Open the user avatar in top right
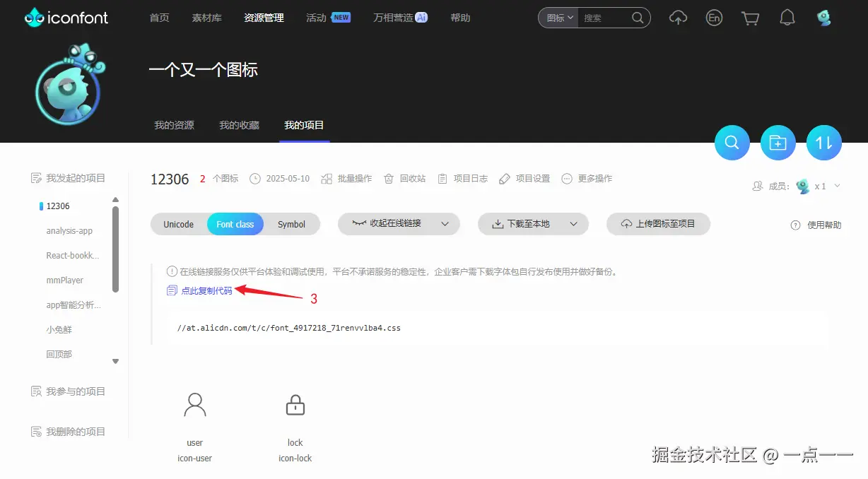The width and height of the screenshot is (868, 479). [x=823, y=18]
